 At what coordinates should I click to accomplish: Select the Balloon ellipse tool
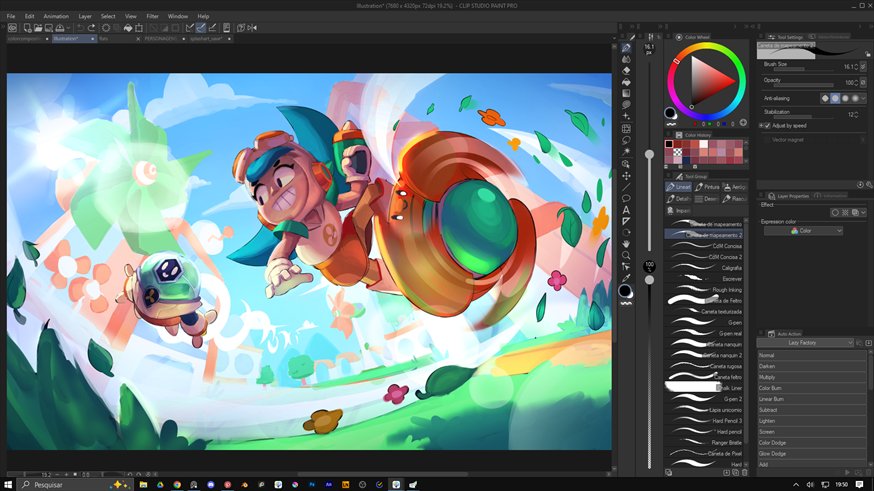(x=626, y=198)
